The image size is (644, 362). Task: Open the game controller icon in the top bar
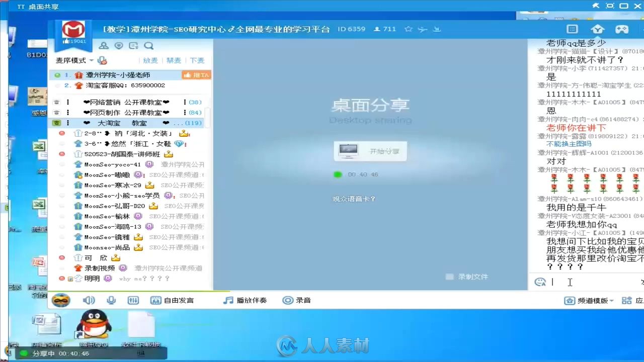(622, 29)
